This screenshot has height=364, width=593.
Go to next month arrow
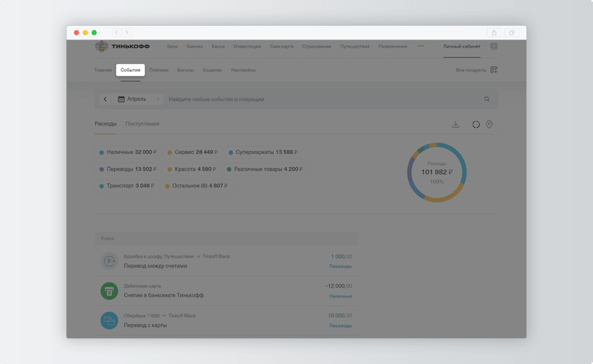(x=158, y=99)
